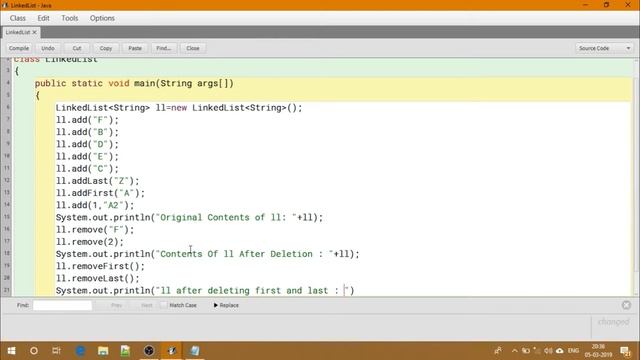Open Task View on the taskbar
The height and width of the screenshot is (360, 640).
[x=56, y=351]
